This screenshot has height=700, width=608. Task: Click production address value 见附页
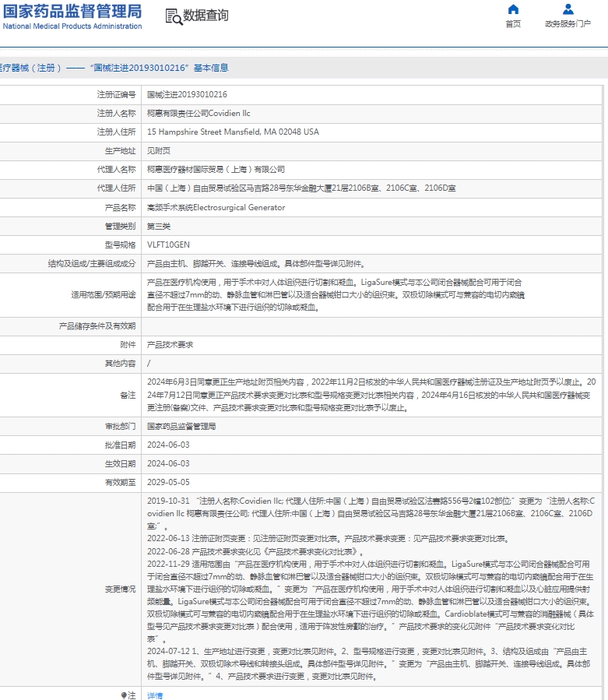coord(159,151)
